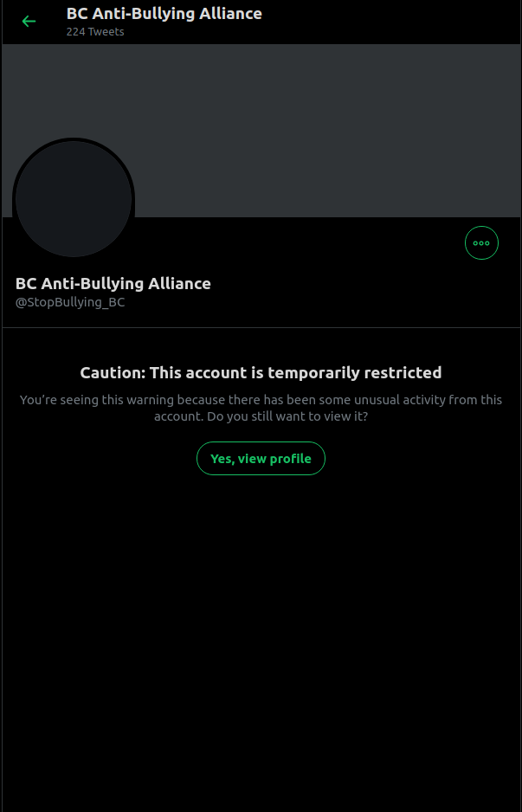Click the blank circular profile avatar
Viewport: 522px width, 812px height.
pos(74,199)
